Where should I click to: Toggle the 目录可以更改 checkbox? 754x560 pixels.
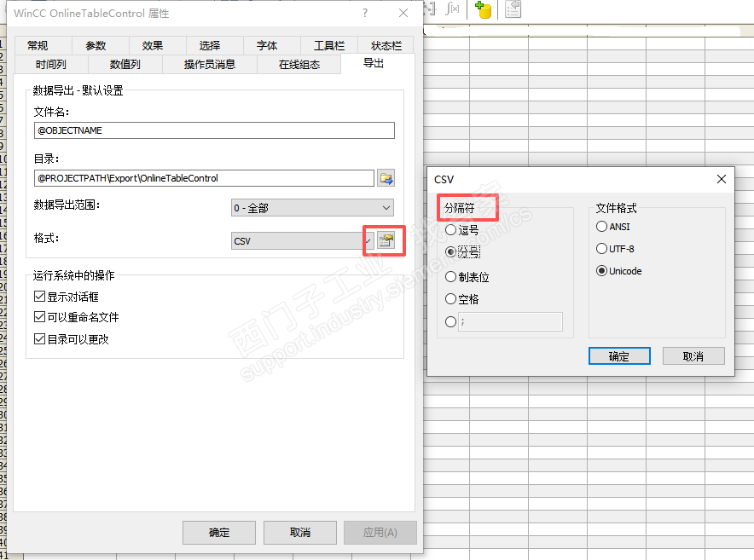click(x=72, y=339)
